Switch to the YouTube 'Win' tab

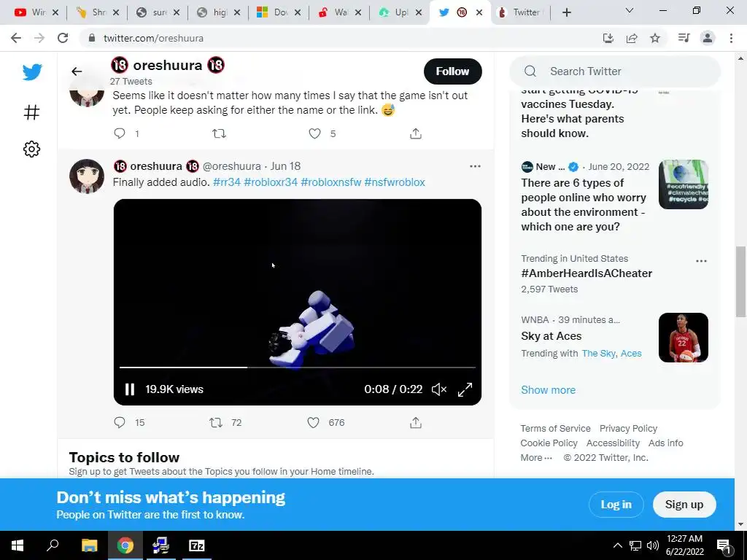pyautogui.click(x=36, y=12)
